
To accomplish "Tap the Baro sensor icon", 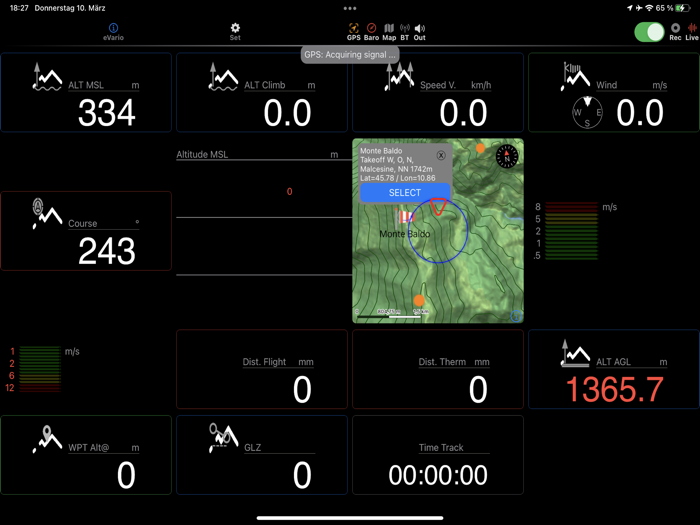I will (371, 28).
